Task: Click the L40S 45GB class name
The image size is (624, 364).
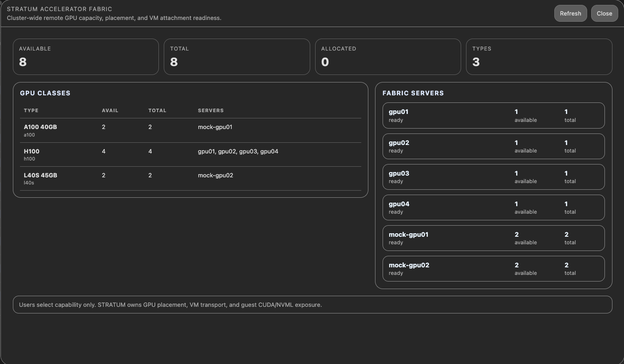Action: pyautogui.click(x=40, y=175)
